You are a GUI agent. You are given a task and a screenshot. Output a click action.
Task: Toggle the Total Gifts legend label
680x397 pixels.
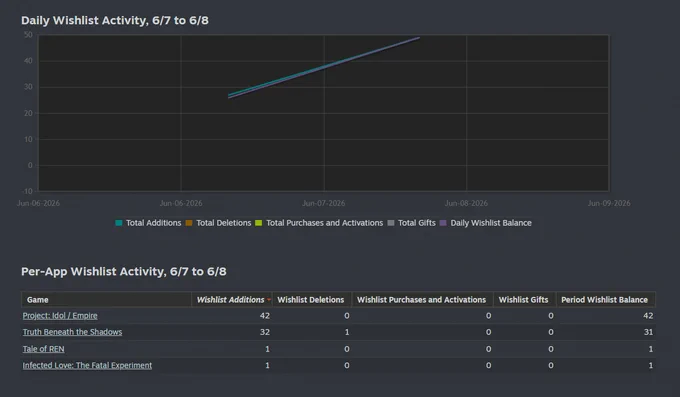(x=417, y=223)
